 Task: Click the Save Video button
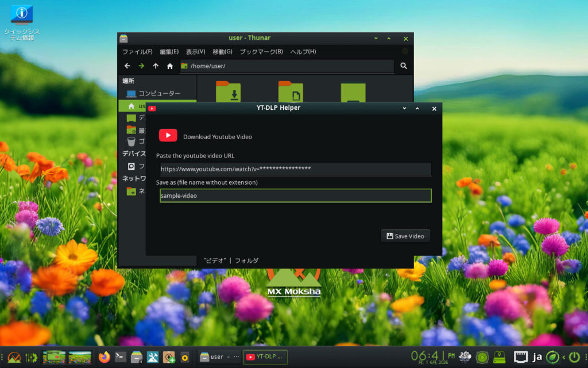tap(405, 236)
